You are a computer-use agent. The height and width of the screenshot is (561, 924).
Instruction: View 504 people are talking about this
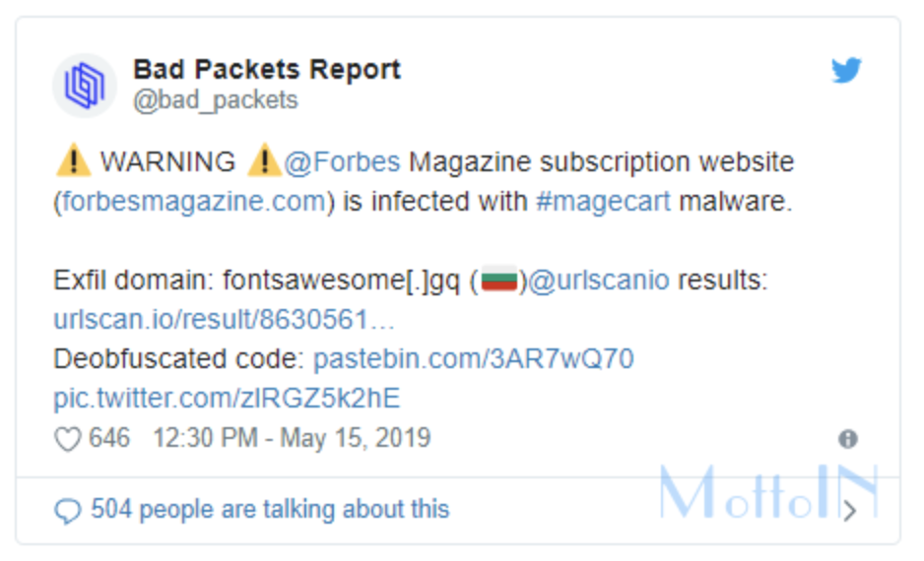pos(270,509)
